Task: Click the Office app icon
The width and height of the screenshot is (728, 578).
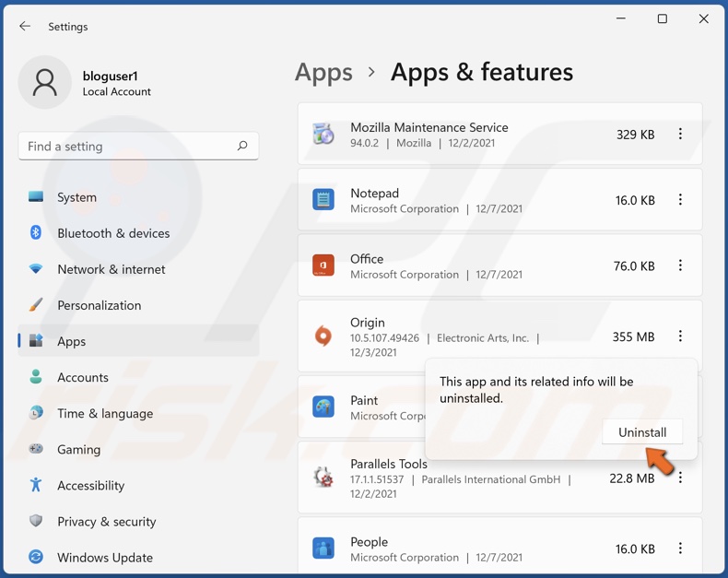Action: pos(323,265)
